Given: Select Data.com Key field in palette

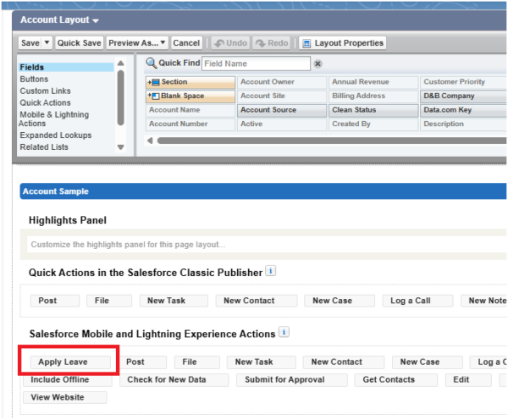Looking at the screenshot, I should [464, 110].
